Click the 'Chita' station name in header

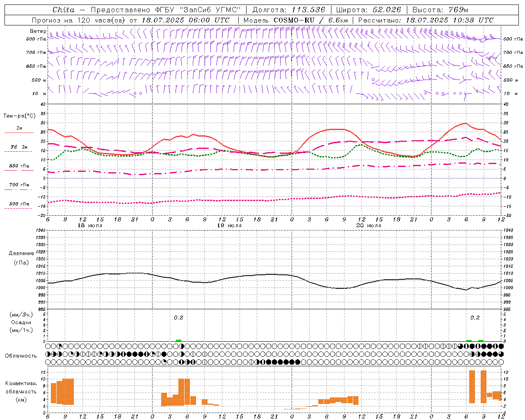64,10
